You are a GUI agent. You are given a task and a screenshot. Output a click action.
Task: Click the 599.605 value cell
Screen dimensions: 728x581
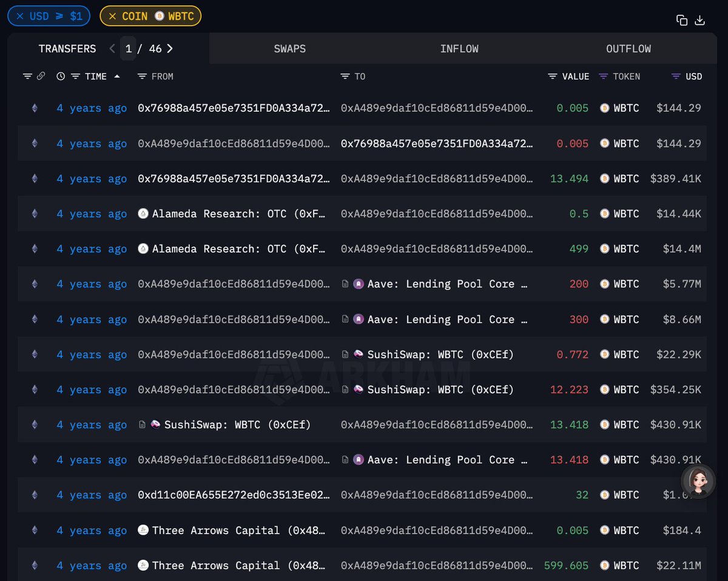566,566
